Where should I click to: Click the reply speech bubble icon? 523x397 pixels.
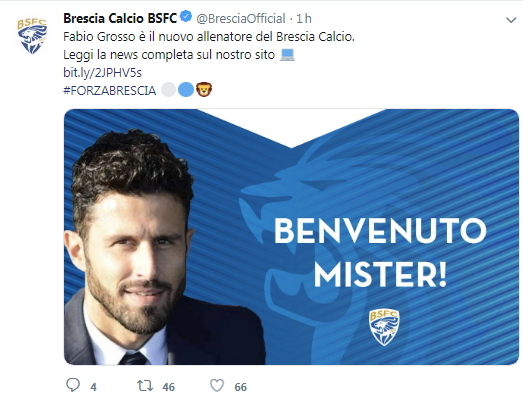click(x=73, y=385)
